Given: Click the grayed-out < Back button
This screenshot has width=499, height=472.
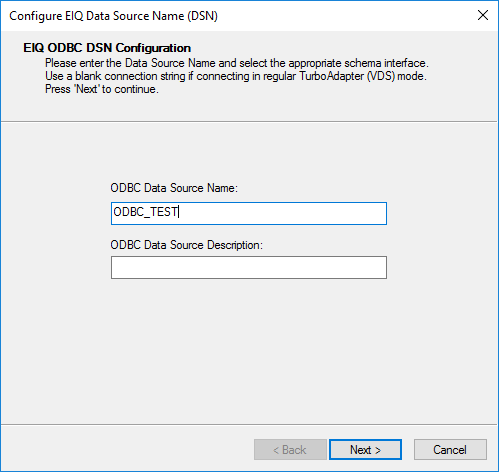Looking at the screenshot, I should (290, 450).
